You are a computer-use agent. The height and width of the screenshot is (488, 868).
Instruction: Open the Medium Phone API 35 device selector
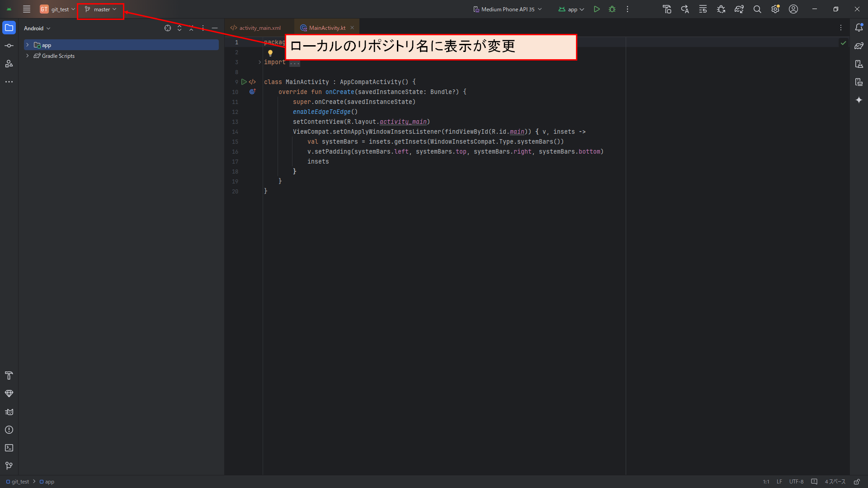[507, 9]
